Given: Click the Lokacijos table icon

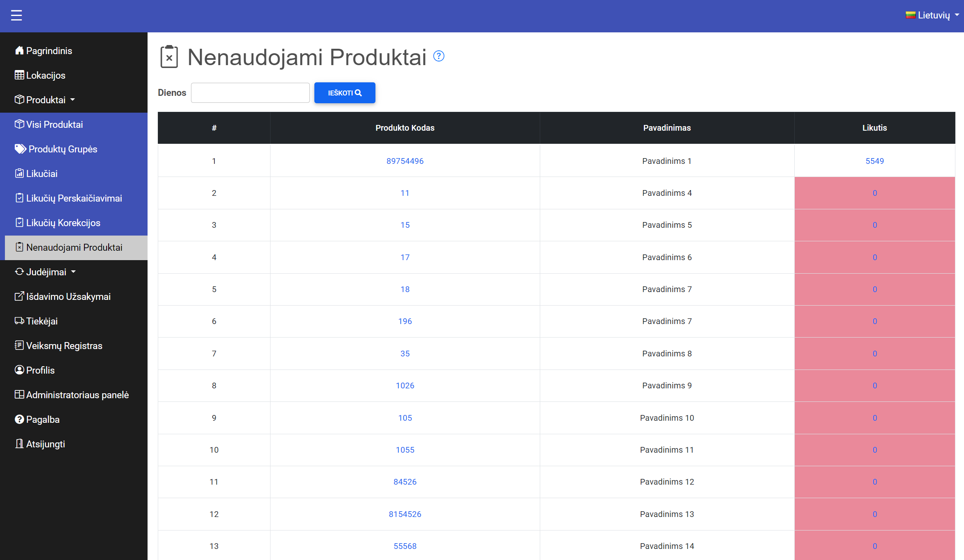Looking at the screenshot, I should [19, 75].
